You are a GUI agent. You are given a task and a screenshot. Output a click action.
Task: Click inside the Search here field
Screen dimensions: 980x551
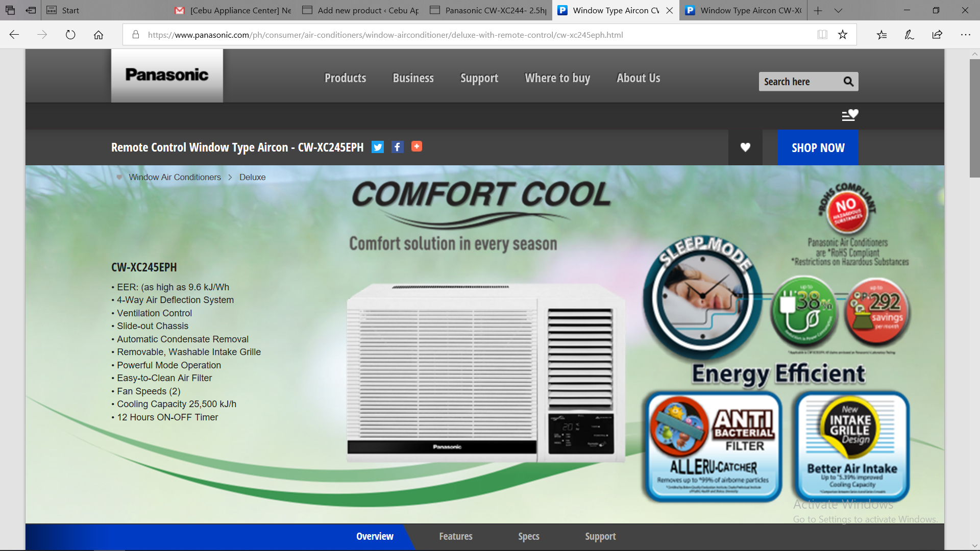(796, 81)
